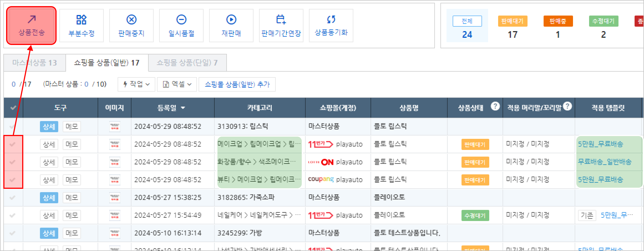Filter by the orange 판매중 status badge

pyautogui.click(x=558, y=21)
